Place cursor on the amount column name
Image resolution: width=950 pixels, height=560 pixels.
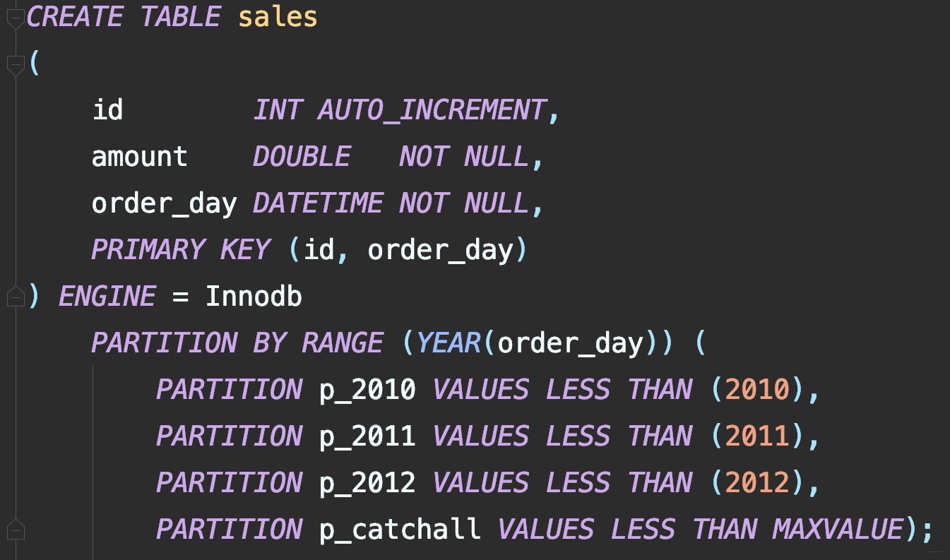(x=140, y=157)
